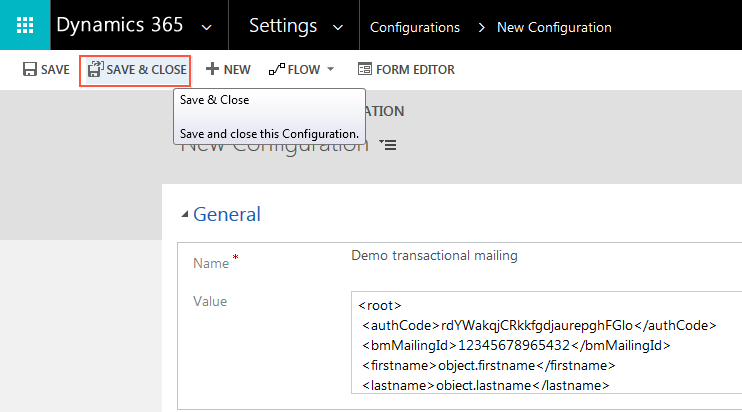
Task: Open form selector icon beside page title
Action: point(389,146)
